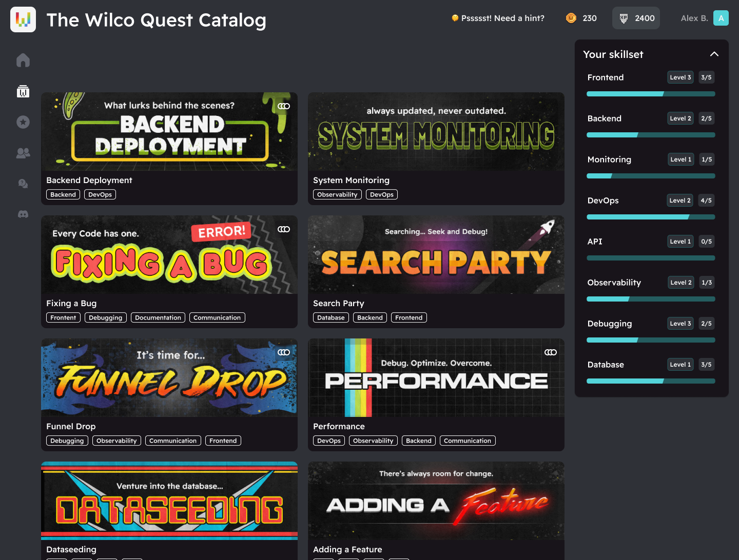This screenshot has height=560, width=739.
Task: Click 'The Wilco Quest Catalog' heading
Action: pos(157,20)
